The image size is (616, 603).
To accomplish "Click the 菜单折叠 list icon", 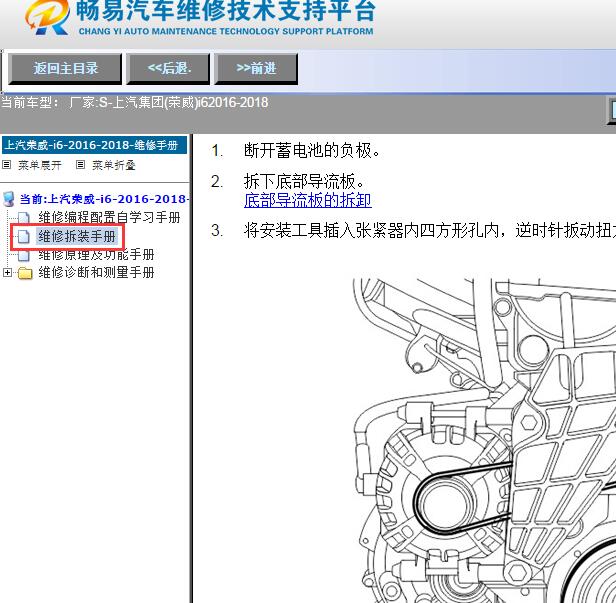I will [x=80, y=165].
